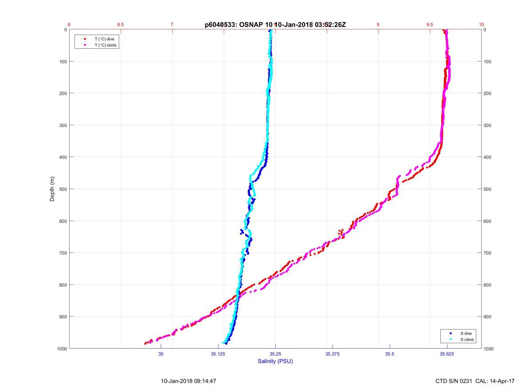Click the red 6 temperature tick label
The image size is (532, 392).
point(69,25)
